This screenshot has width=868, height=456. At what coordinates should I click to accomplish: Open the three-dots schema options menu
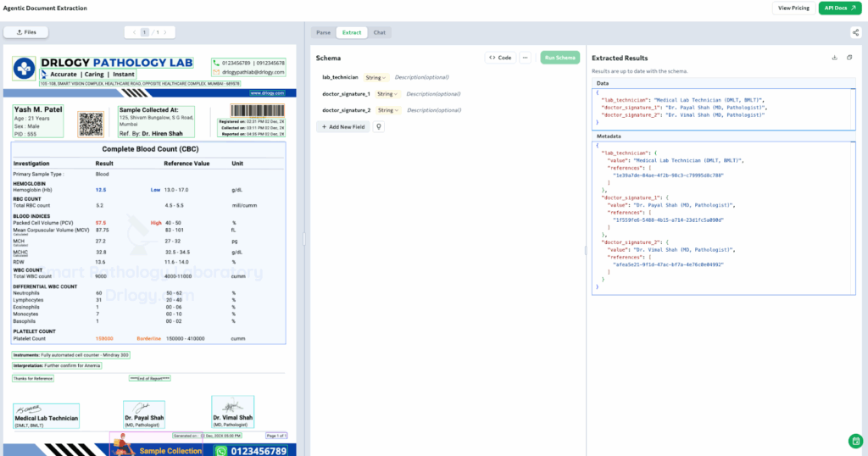(x=526, y=58)
